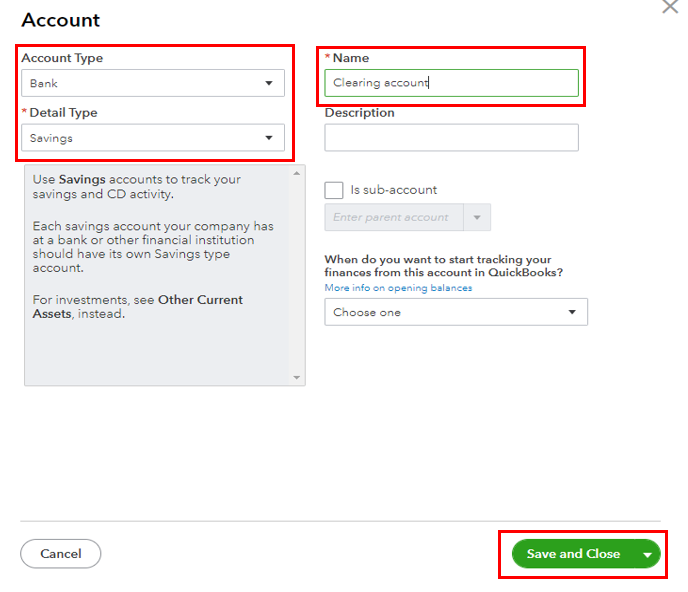
Task: Open More info on opening balances link
Action: pos(398,288)
